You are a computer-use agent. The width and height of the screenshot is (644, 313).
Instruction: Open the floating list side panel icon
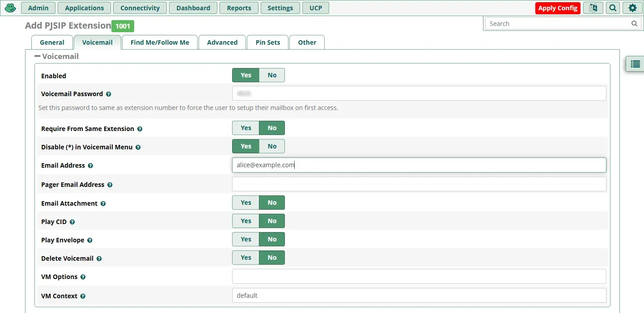635,64
